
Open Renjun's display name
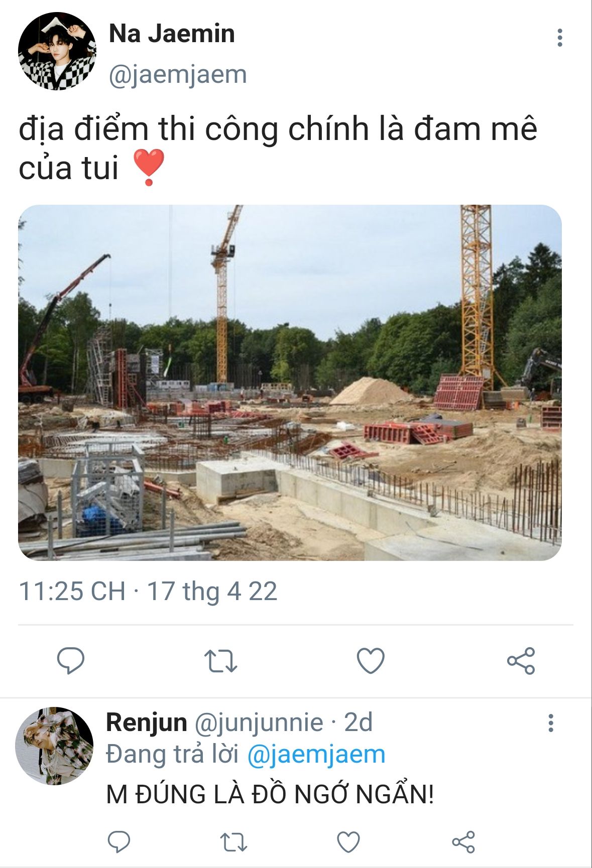click(147, 722)
